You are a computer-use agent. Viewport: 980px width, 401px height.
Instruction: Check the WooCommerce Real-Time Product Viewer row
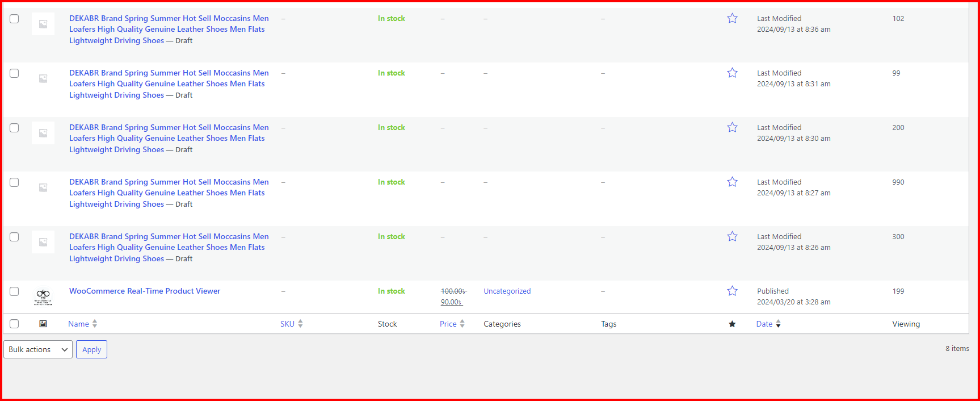point(14,291)
